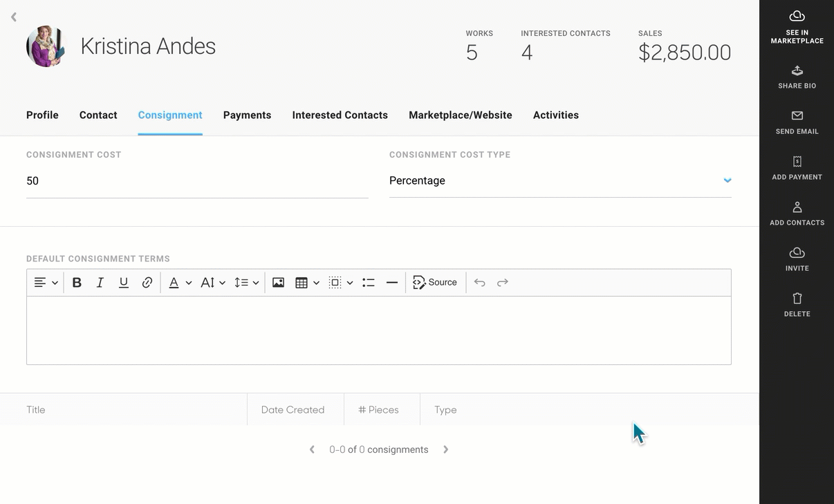
Task: Apply underline formatting in the editor
Action: [124, 283]
